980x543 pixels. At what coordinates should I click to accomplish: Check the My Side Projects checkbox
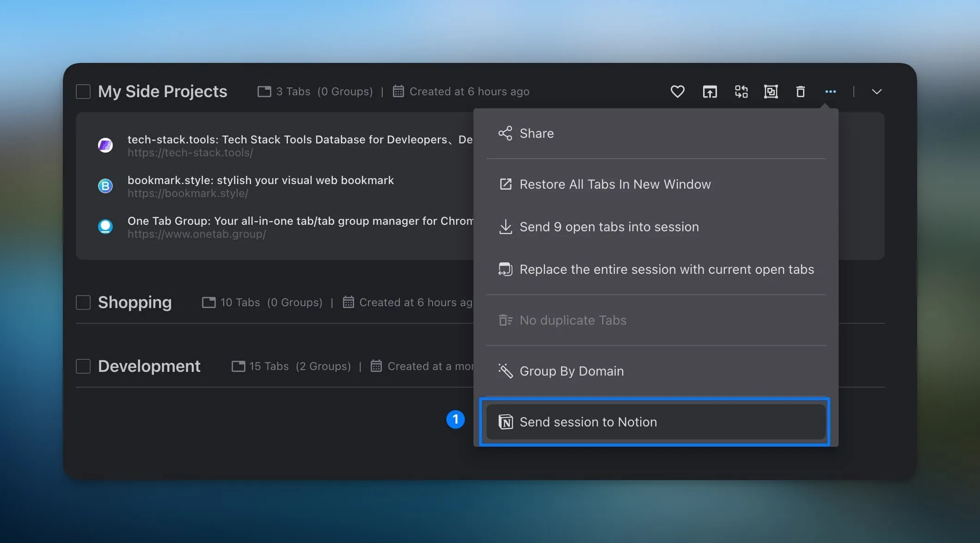click(x=83, y=91)
